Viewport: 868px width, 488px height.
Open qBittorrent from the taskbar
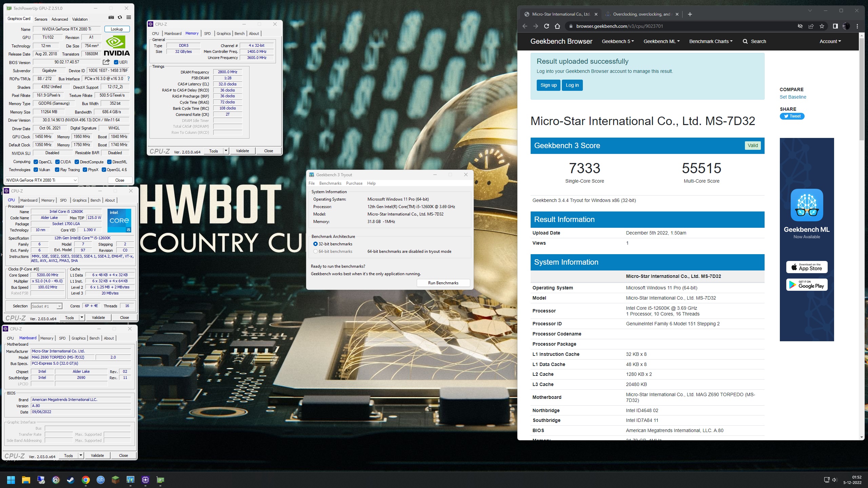(101, 480)
